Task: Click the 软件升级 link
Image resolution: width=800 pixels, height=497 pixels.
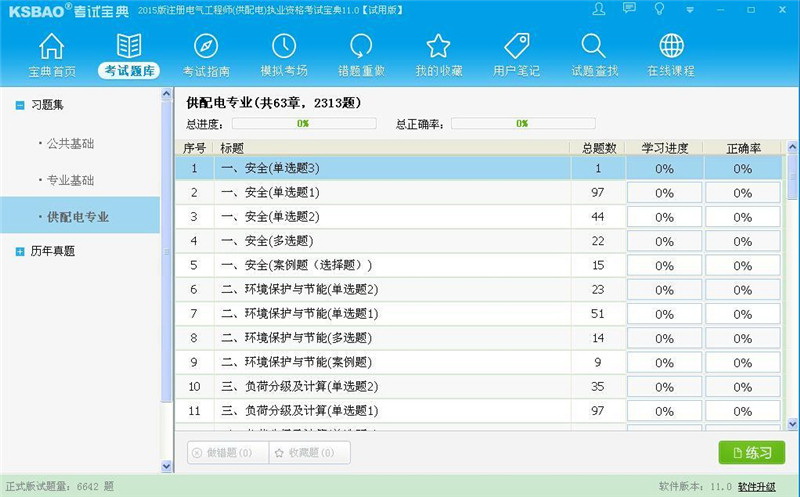Action: pos(757,487)
